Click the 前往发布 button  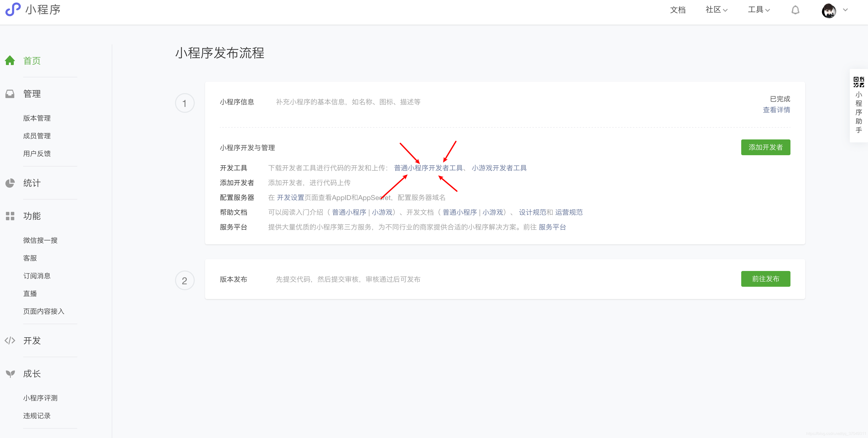click(766, 279)
